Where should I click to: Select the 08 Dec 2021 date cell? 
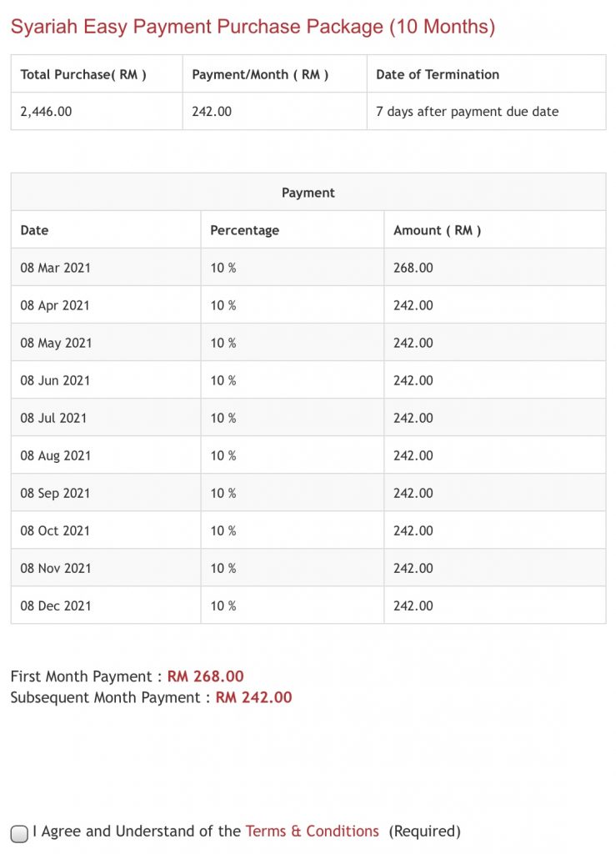coord(56,605)
